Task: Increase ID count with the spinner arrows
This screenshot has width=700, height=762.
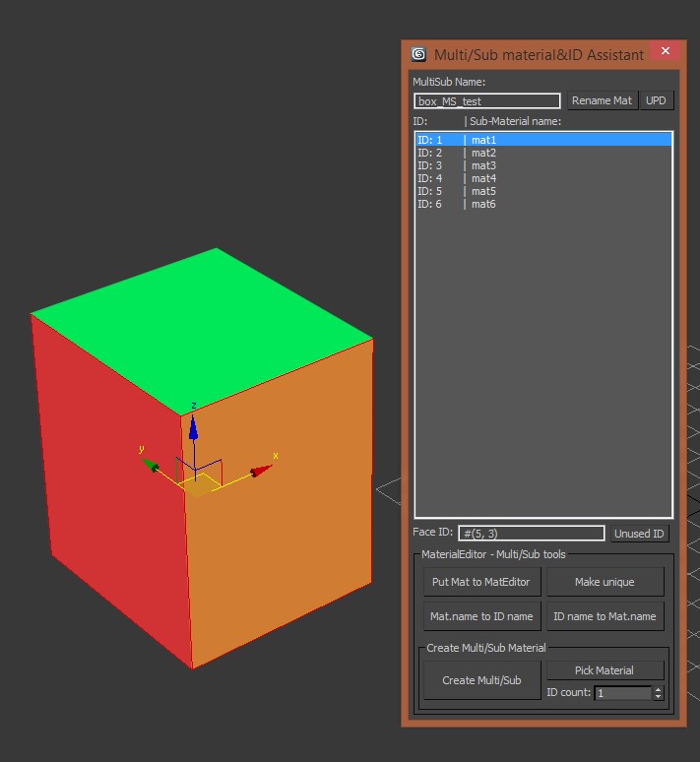Action: point(659,689)
